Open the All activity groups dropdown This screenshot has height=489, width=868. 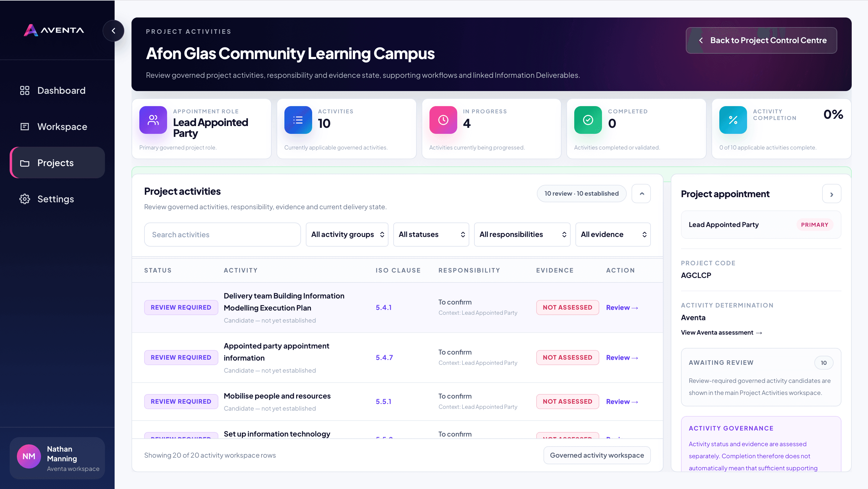(x=347, y=234)
